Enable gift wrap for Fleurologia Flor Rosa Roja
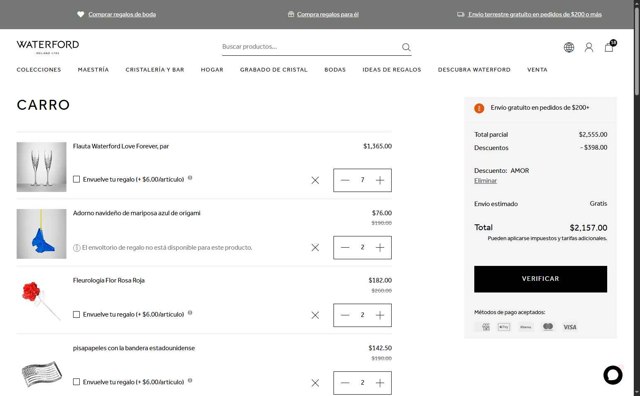The width and height of the screenshot is (640, 396). click(x=76, y=314)
